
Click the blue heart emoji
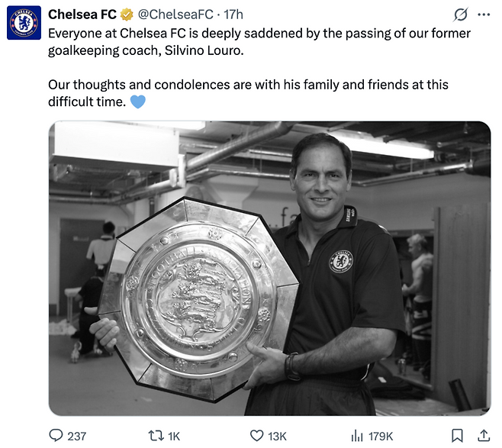tap(137, 102)
